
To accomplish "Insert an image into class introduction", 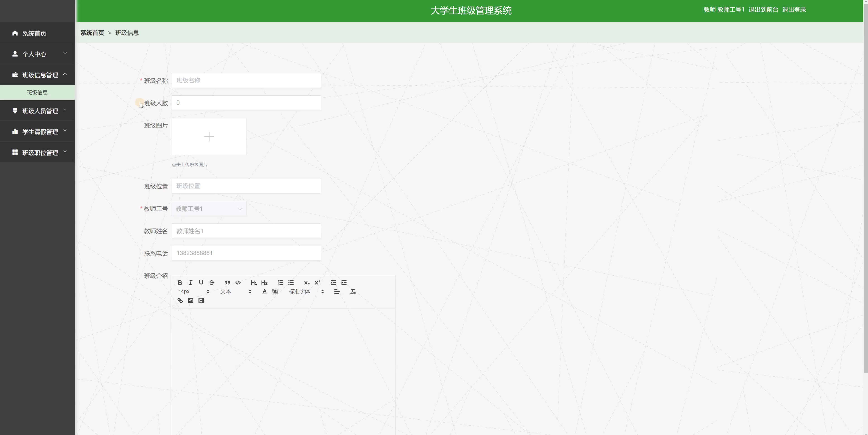I will [x=191, y=301].
